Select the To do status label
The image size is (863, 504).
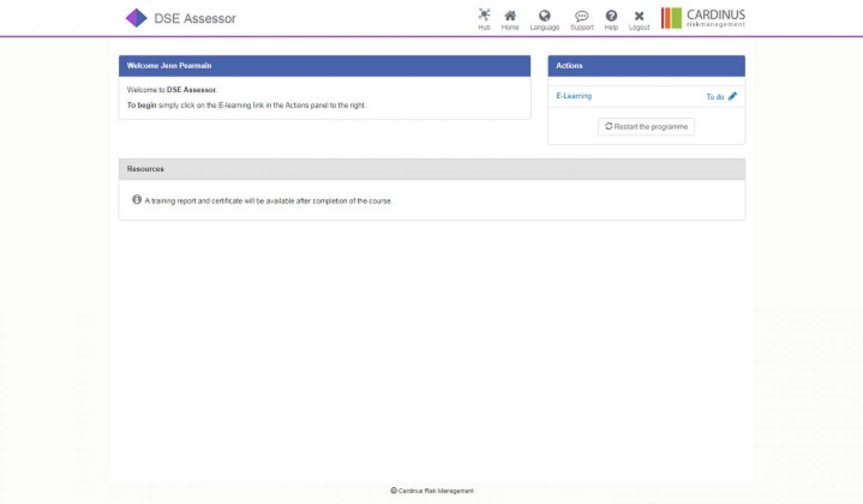click(x=714, y=96)
